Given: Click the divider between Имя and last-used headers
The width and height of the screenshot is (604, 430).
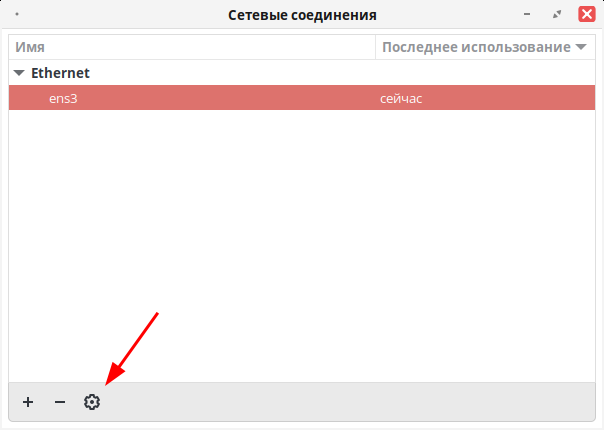Looking at the screenshot, I should click(375, 47).
